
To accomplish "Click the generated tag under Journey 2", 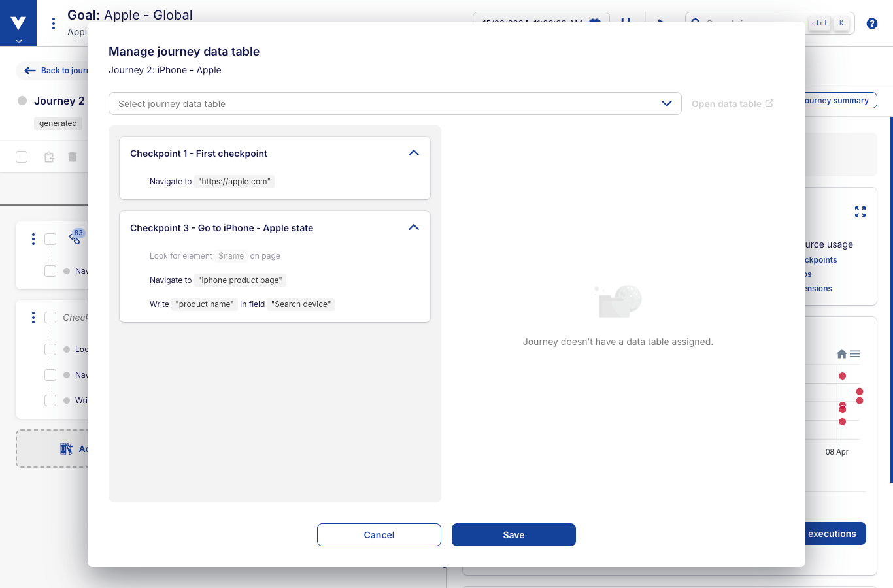I will click(x=58, y=123).
